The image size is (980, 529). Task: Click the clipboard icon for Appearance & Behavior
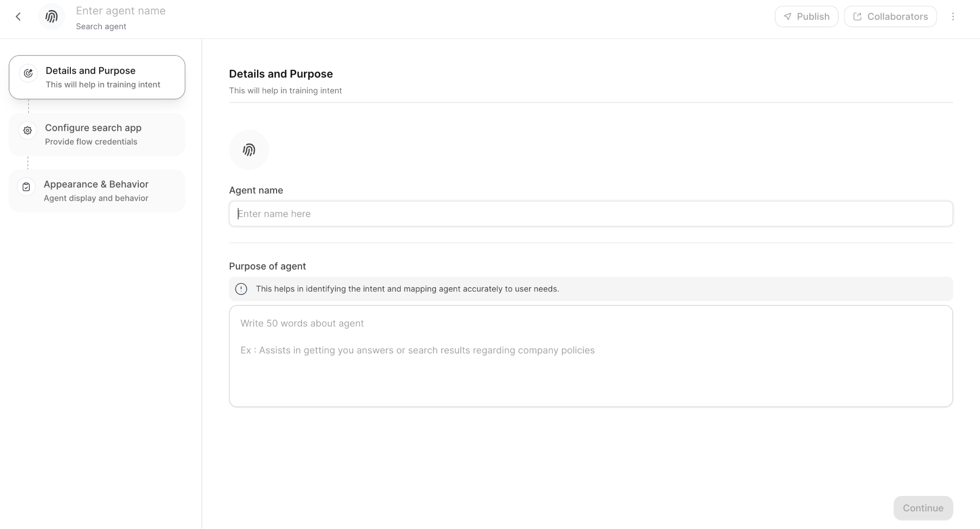pos(26,187)
